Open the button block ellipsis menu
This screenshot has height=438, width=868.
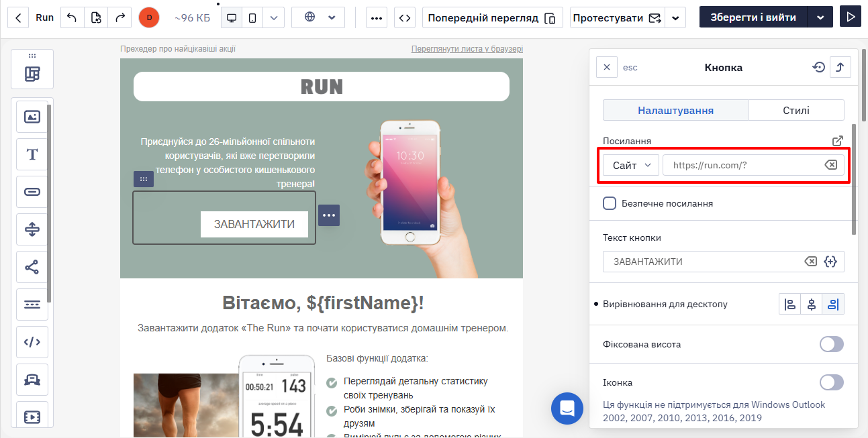tap(329, 215)
